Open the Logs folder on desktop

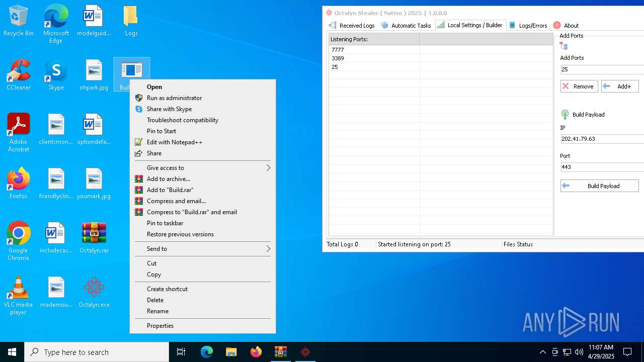pos(131,21)
